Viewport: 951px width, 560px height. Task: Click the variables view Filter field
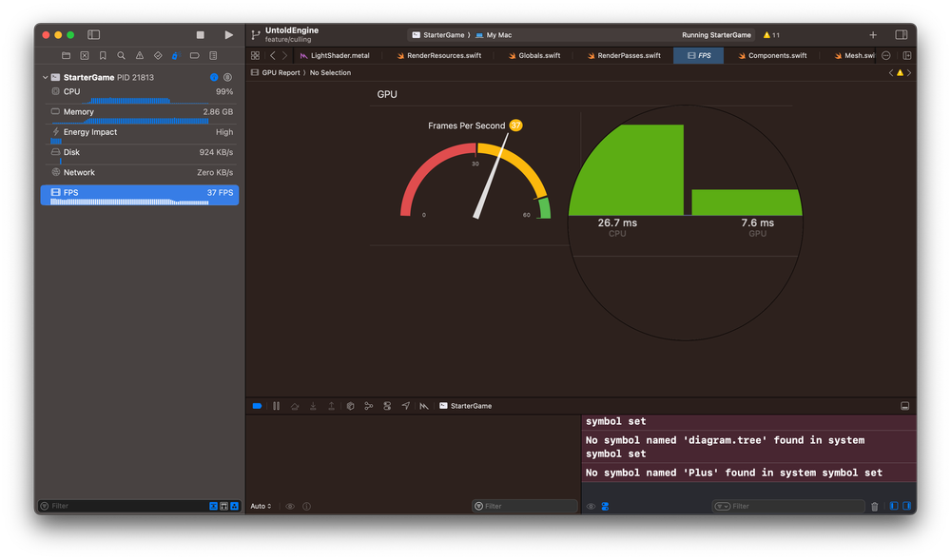coord(525,506)
